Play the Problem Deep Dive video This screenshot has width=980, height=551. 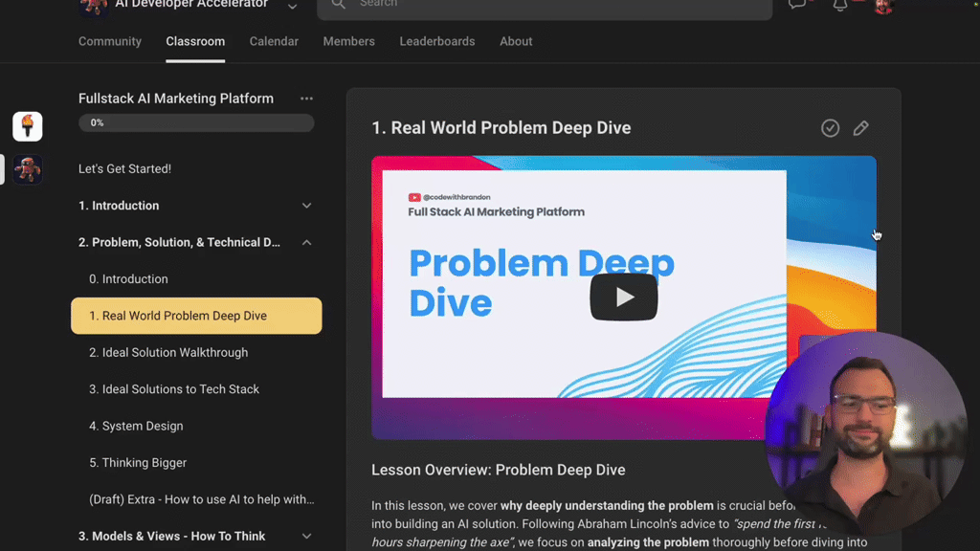624,297
